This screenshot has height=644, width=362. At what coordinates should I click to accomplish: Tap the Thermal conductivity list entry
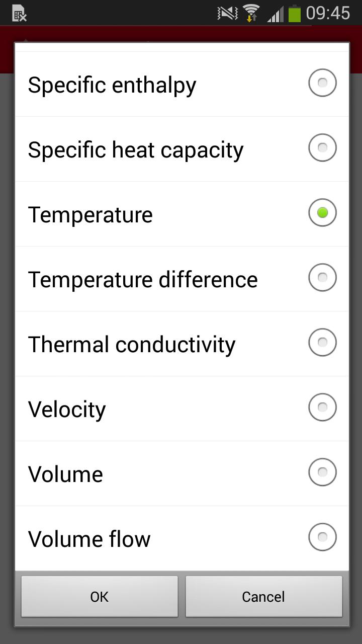132,345
